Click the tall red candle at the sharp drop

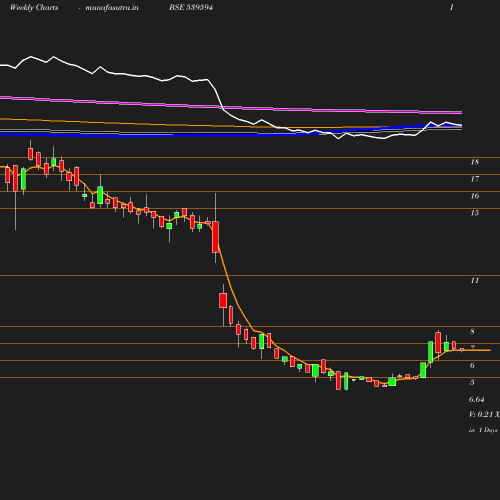pos(215,237)
